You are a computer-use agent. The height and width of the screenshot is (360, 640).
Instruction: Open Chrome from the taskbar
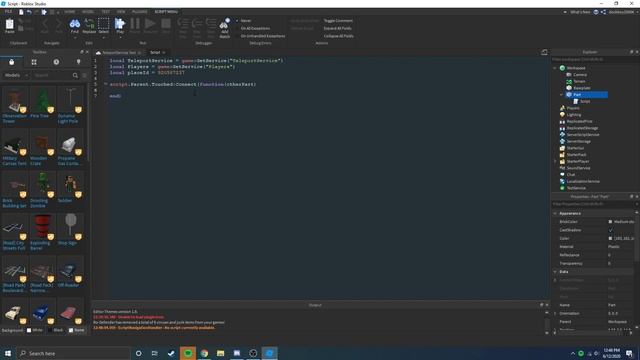(x=204, y=353)
